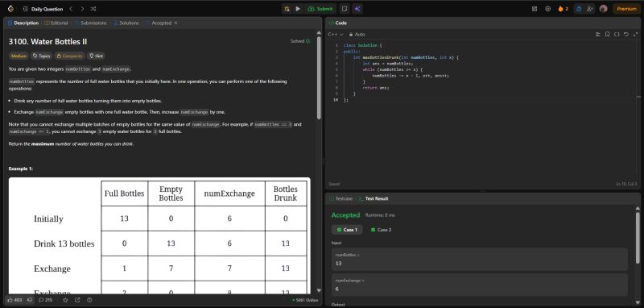This screenshot has height=308, width=644.
Task: Submit the solution
Action: [x=320, y=9]
